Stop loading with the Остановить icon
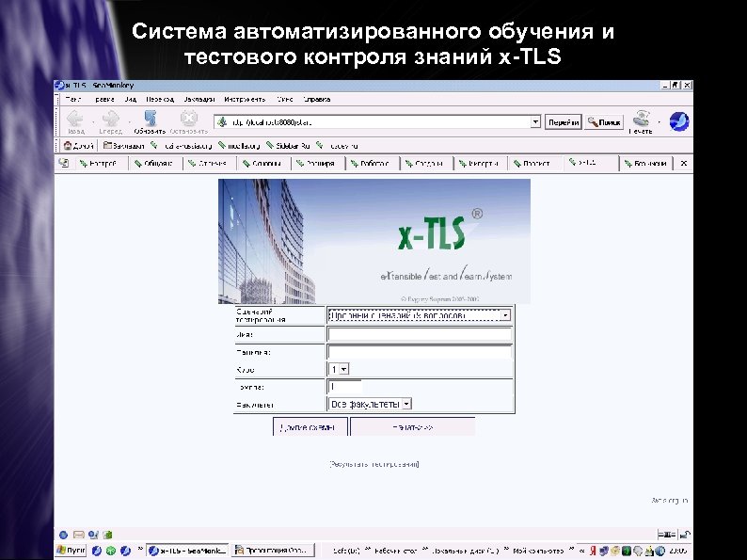The height and width of the screenshot is (560, 747). click(189, 122)
